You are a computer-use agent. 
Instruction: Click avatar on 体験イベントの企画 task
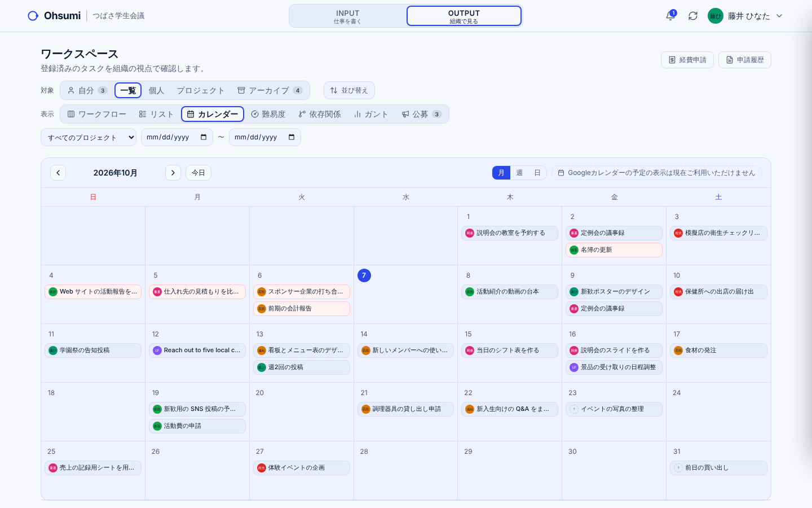[262, 468]
